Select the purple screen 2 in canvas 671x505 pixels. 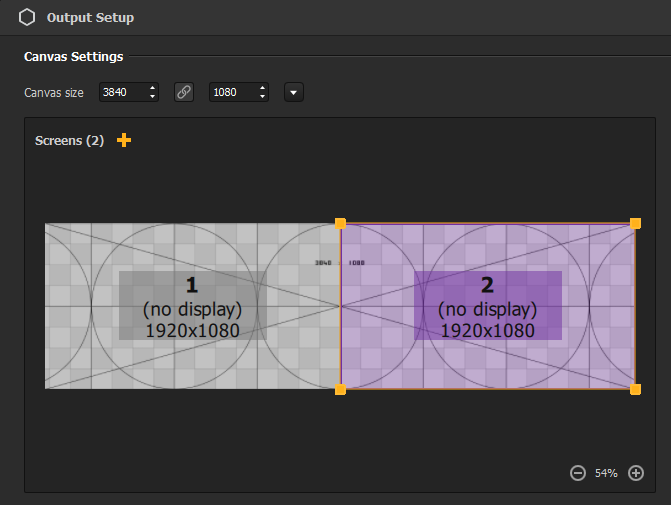click(488, 306)
